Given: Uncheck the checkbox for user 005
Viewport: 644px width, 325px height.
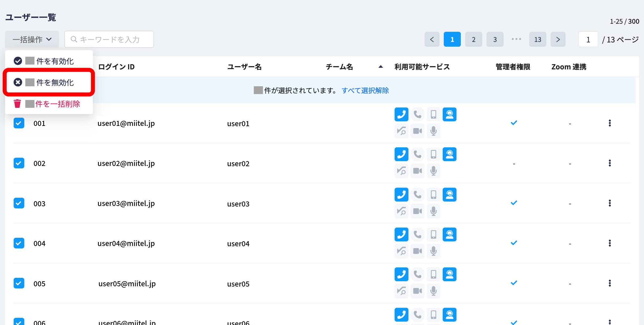Looking at the screenshot, I should pos(19,283).
